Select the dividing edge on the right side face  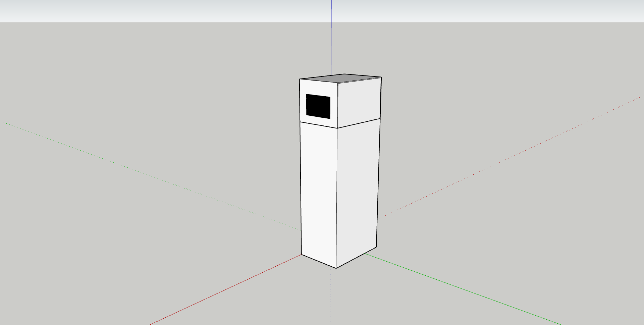(359, 123)
